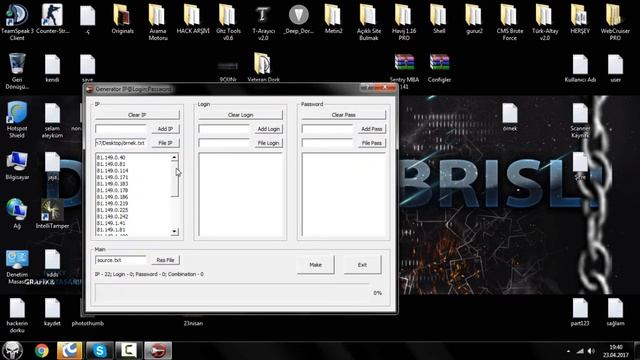
Task: Select the IntelliTamper shortcut
Action: tap(52, 213)
